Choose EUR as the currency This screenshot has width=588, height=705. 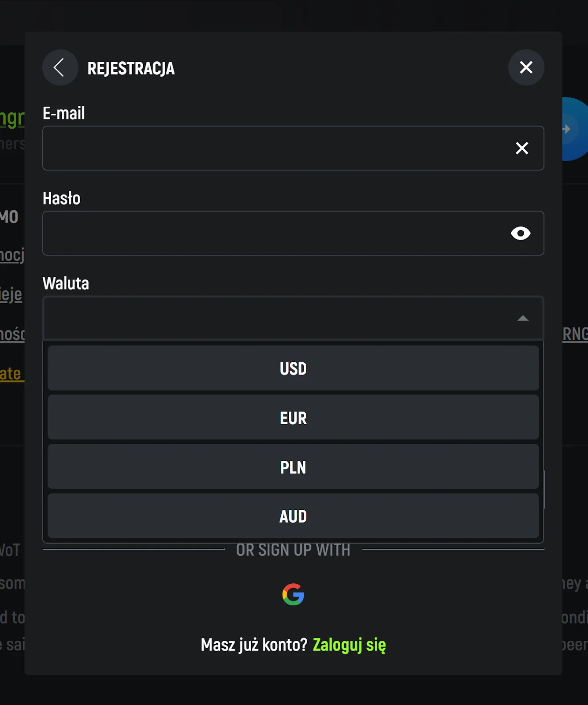(293, 418)
